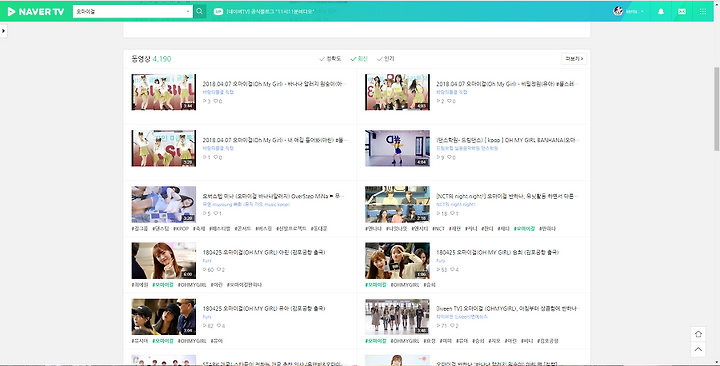The image size is (720, 366).
Task: Click the heart icon on the BANHANA dance video
Action: pos(450,157)
